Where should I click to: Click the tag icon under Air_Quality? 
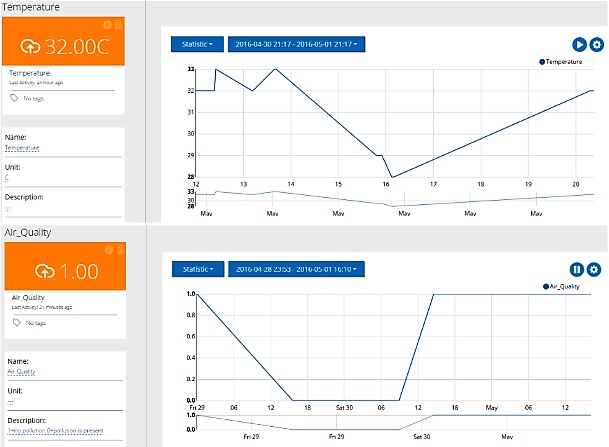[x=14, y=323]
